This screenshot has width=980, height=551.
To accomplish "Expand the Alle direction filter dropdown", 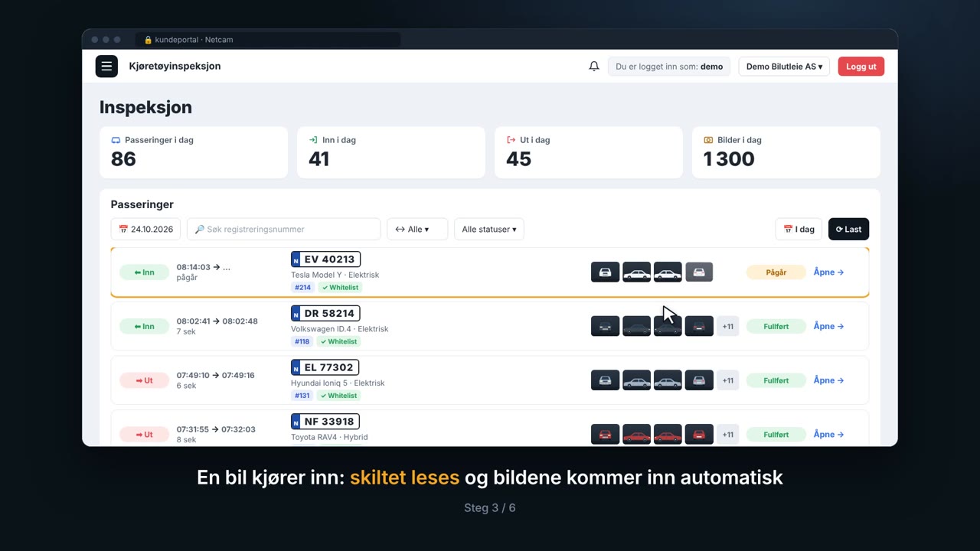I will [417, 229].
